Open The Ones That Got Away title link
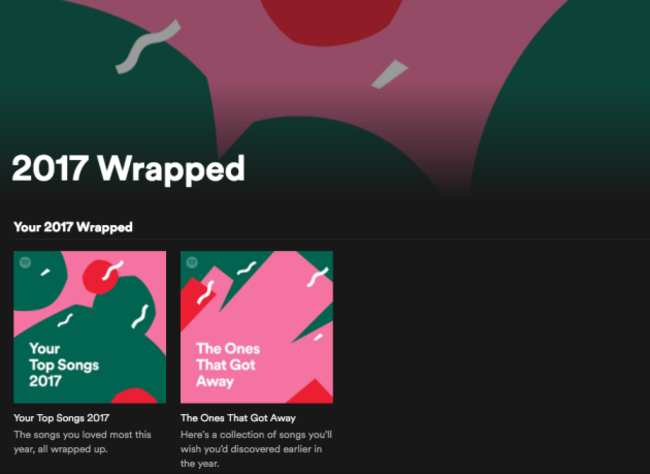This screenshot has height=474, width=650. click(238, 418)
